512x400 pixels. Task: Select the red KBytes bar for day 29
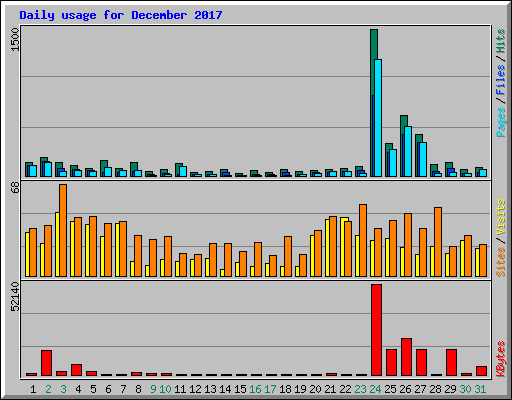[451, 363]
